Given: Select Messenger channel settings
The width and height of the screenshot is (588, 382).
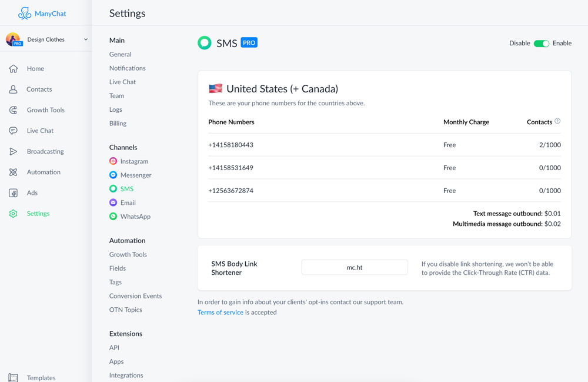Looking at the screenshot, I should point(136,175).
